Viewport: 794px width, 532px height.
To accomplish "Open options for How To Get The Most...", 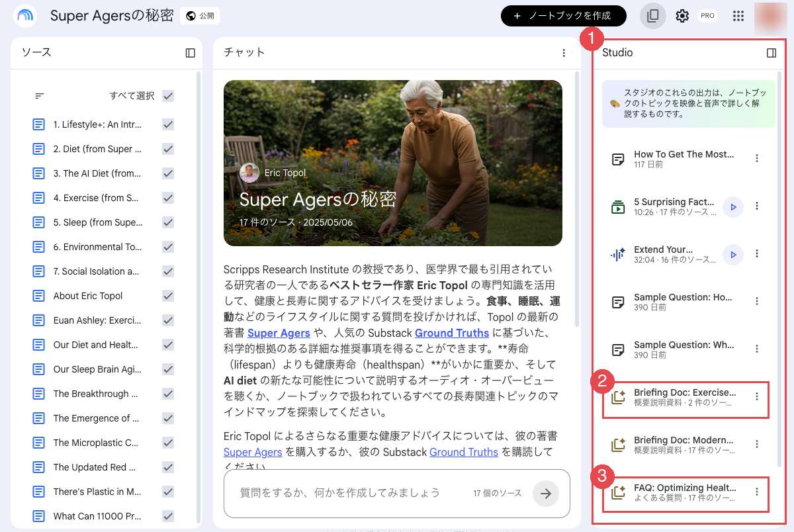I will (758, 158).
